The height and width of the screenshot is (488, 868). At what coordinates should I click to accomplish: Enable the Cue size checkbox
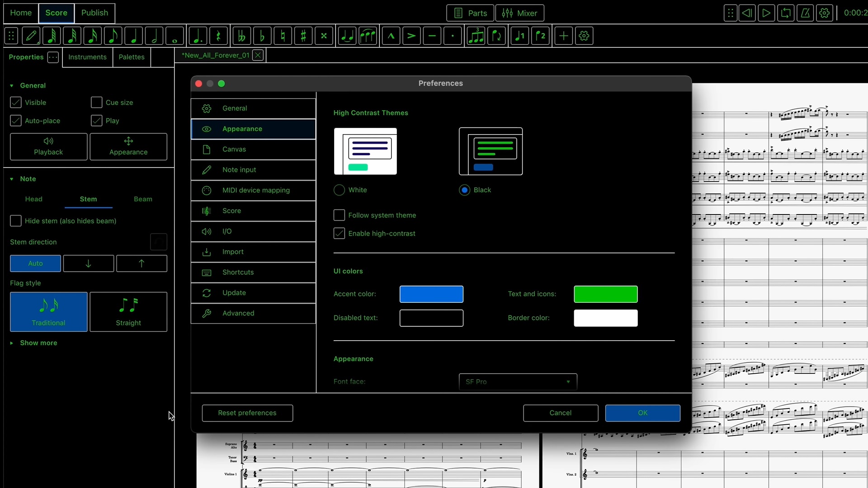tap(96, 102)
